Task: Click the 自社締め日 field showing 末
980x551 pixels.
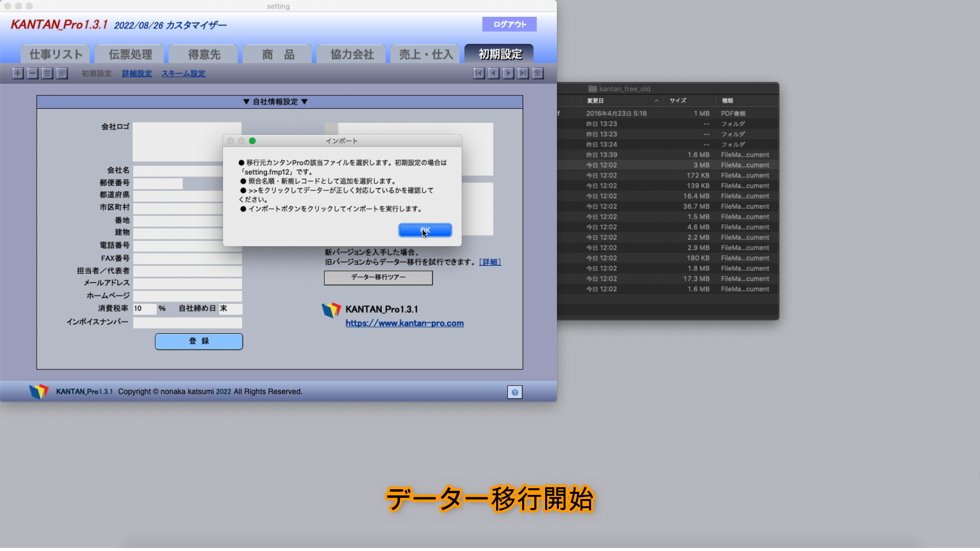Action: tap(230, 309)
